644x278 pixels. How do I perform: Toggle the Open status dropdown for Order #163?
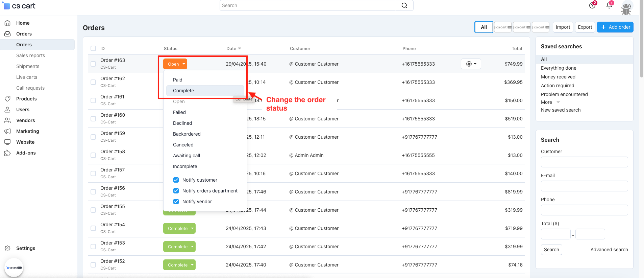(175, 64)
